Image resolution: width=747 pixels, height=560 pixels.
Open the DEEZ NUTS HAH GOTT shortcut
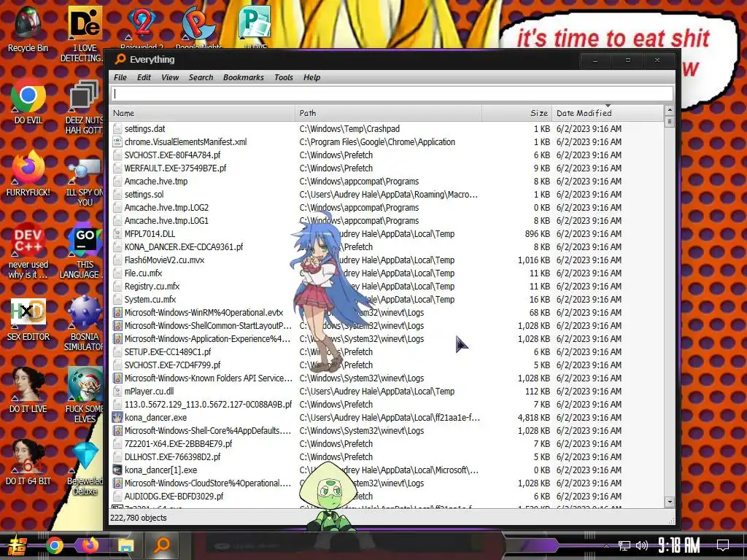84,107
